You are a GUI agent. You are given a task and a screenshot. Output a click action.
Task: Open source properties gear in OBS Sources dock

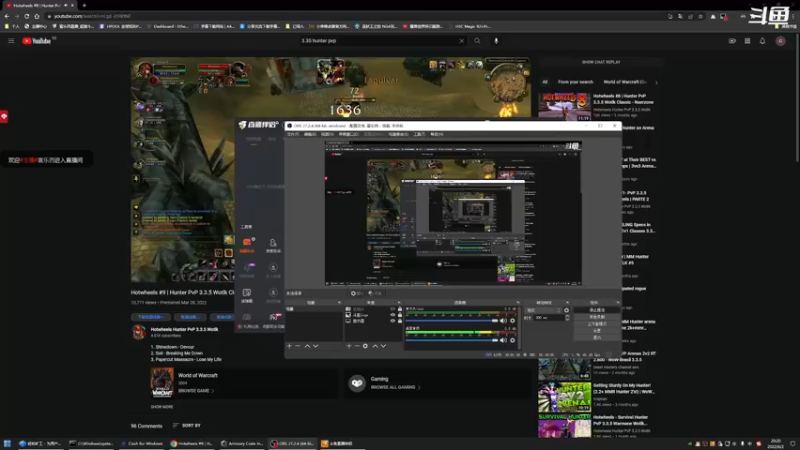coord(365,346)
